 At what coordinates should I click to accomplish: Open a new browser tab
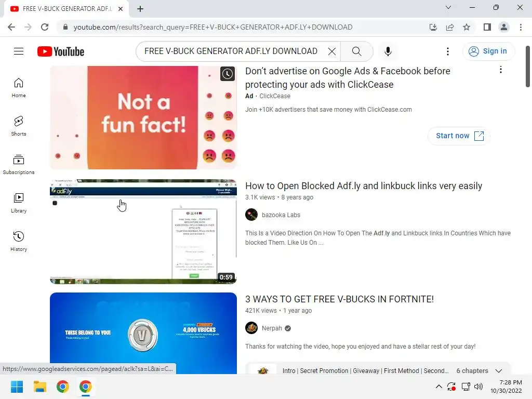tap(140, 9)
